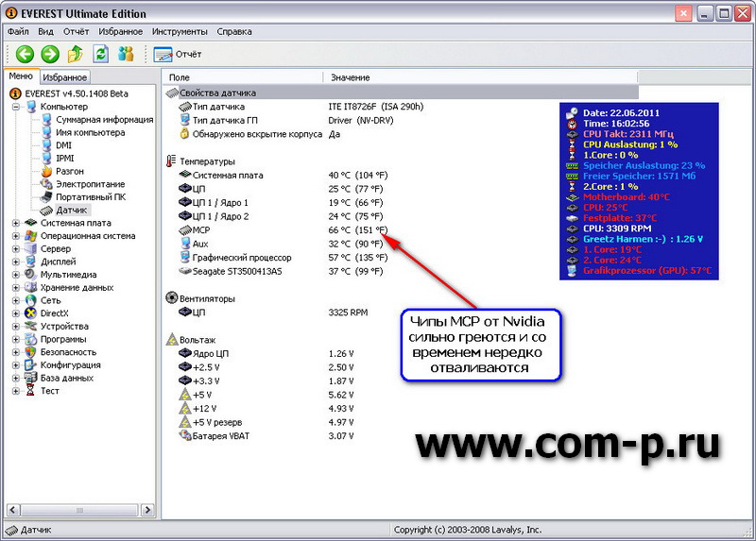
Task: Click the Поле column header
Action: (243, 77)
